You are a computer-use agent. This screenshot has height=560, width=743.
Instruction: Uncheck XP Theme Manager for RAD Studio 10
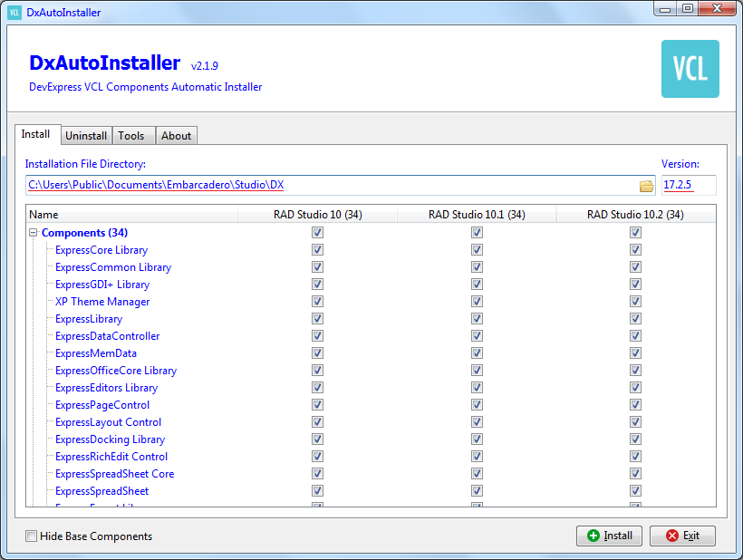[317, 302]
